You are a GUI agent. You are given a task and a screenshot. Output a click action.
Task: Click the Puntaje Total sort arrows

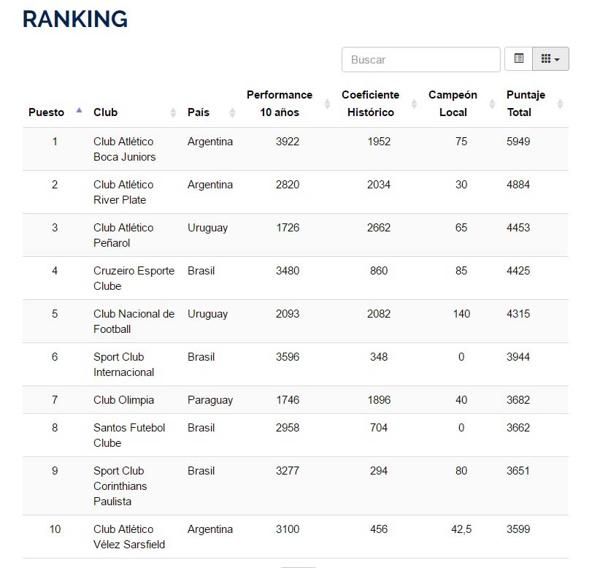[x=560, y=104]
